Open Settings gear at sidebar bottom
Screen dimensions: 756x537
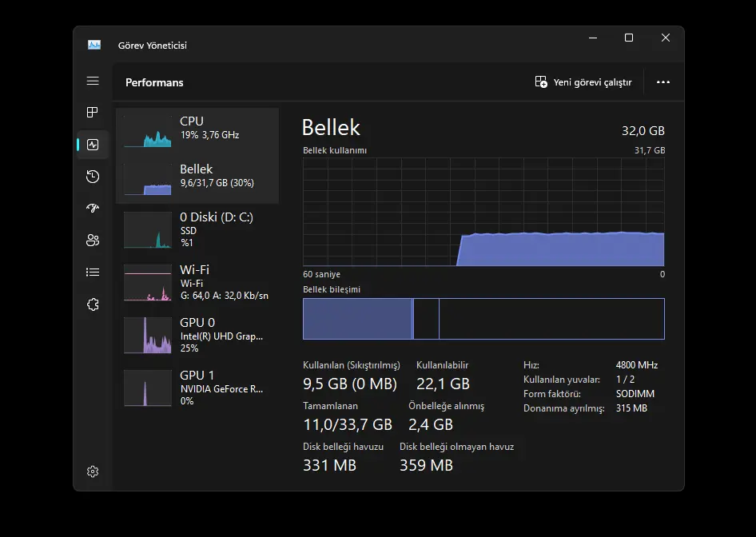(93, 471)
